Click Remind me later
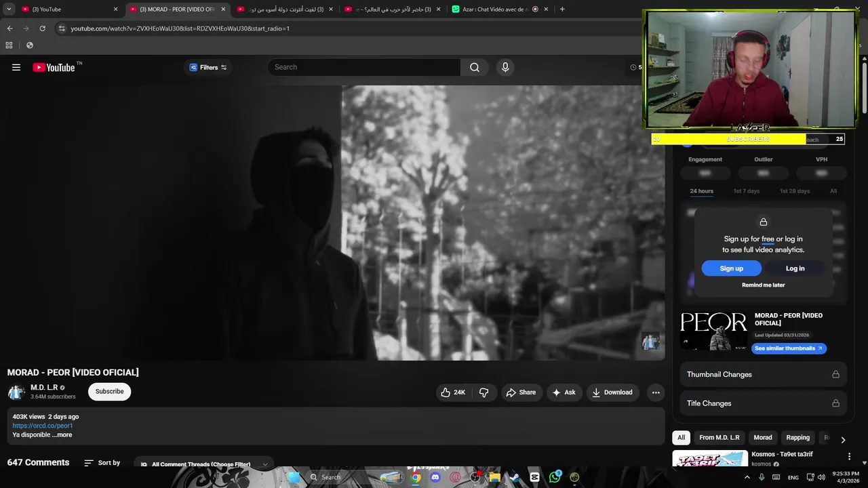 tap(763, 285)
